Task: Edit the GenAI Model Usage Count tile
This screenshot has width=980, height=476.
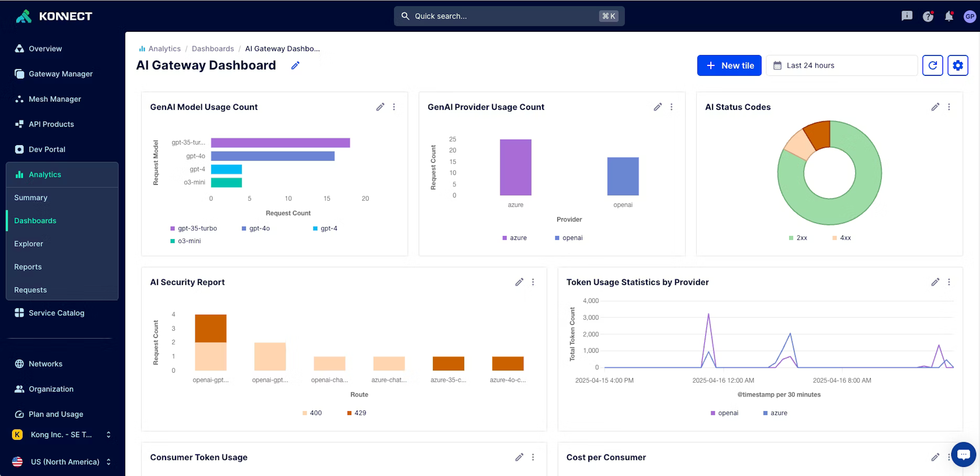Action: coord(380,107)
